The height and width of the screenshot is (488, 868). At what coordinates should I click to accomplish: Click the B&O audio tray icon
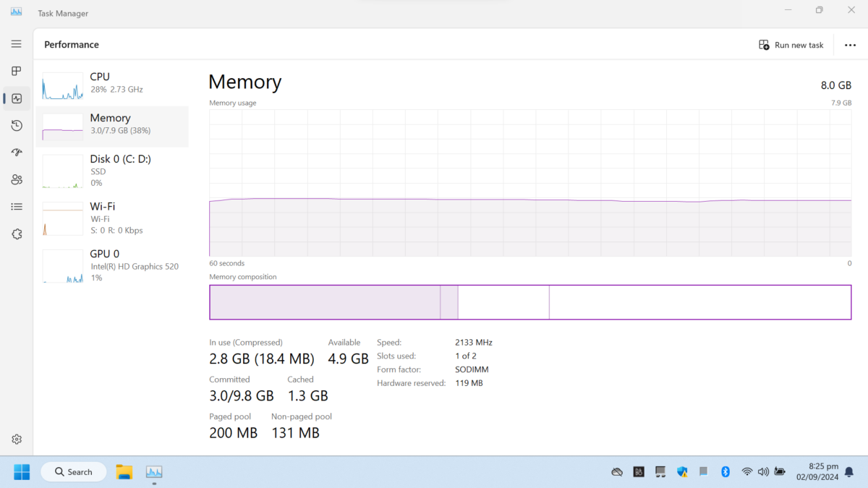pos(639,472)
